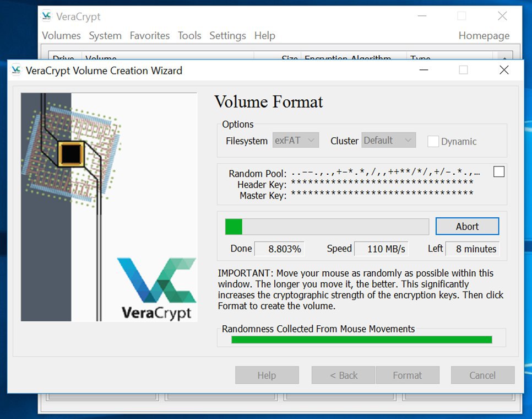Viewport: 532px width, 419px height.
Task: Click the VeraCrypt main window title icon
Action: [x=47, y=16]
